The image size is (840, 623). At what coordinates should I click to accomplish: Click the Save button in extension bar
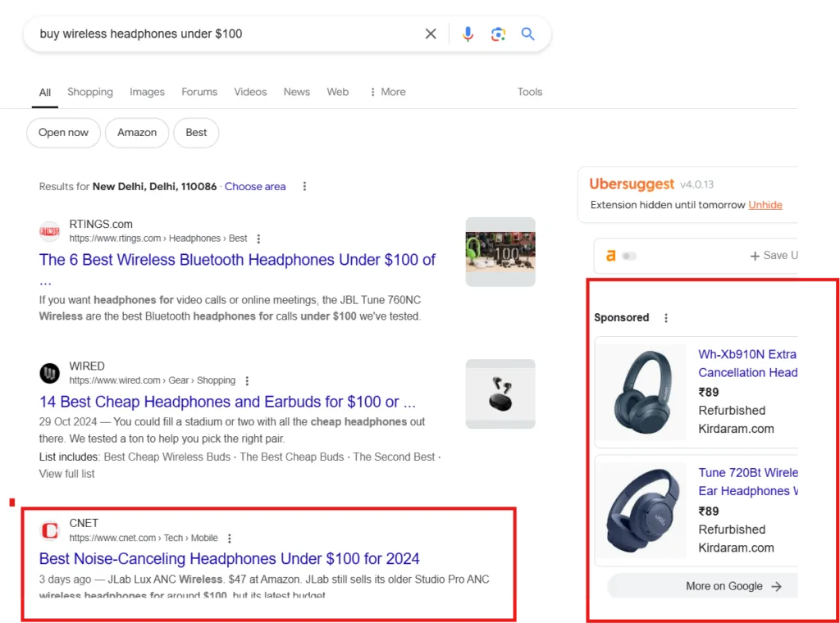point(774,256)
